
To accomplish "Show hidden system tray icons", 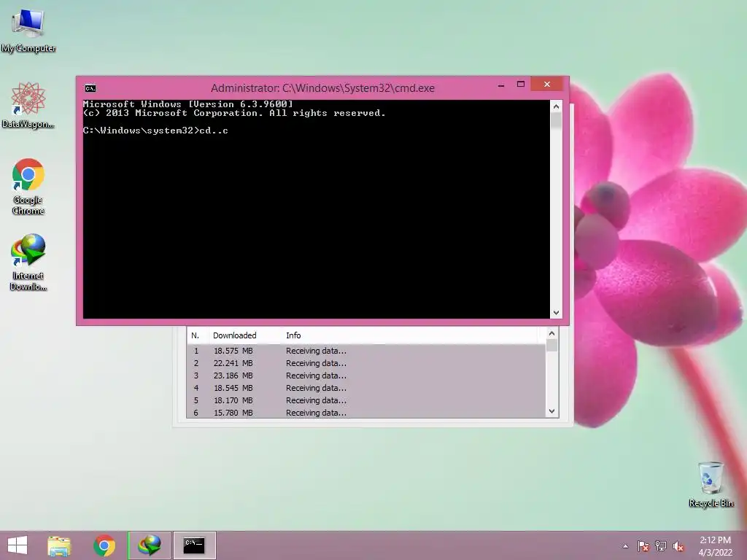I will pos(625,546).
